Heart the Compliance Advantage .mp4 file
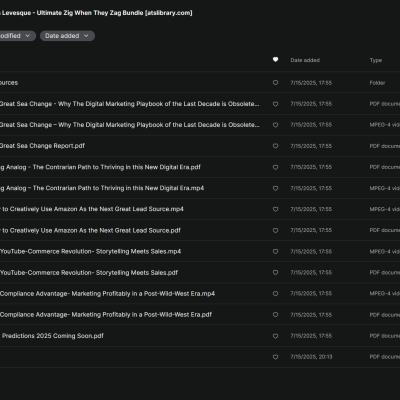The width and height of the screenshot is (400, 400). point(275,294)
